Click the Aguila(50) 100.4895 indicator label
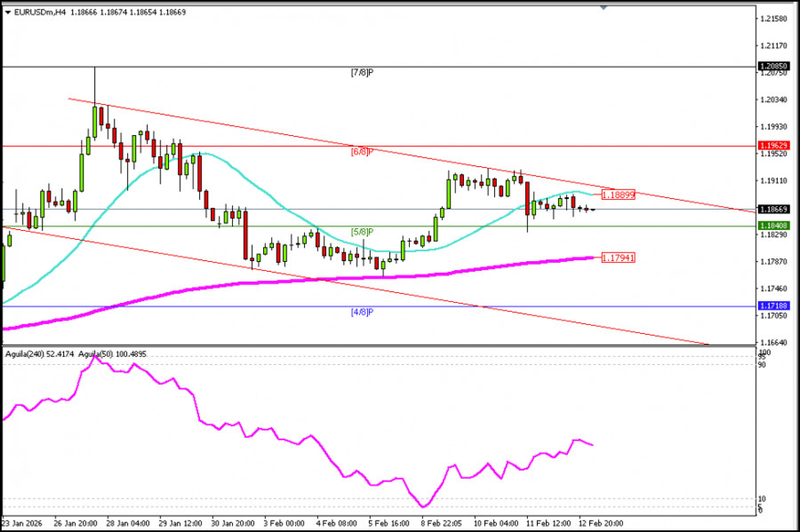This screenshot has height=532, width=800. (x=112, y=353)
